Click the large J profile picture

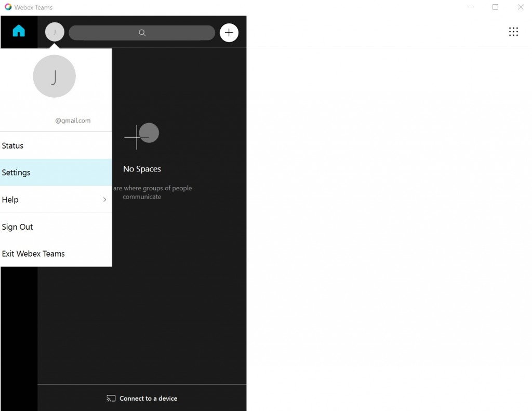[54, 76]
